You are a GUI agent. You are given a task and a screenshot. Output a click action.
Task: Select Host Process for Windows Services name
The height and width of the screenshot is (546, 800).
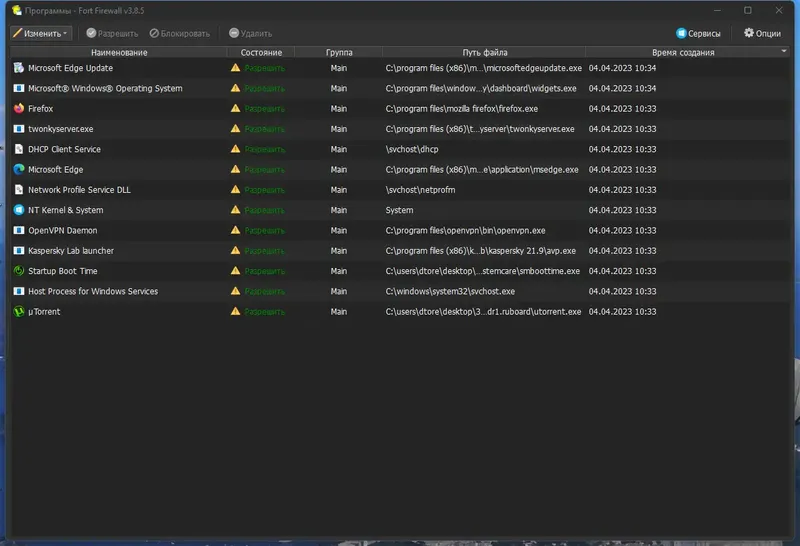93,291
